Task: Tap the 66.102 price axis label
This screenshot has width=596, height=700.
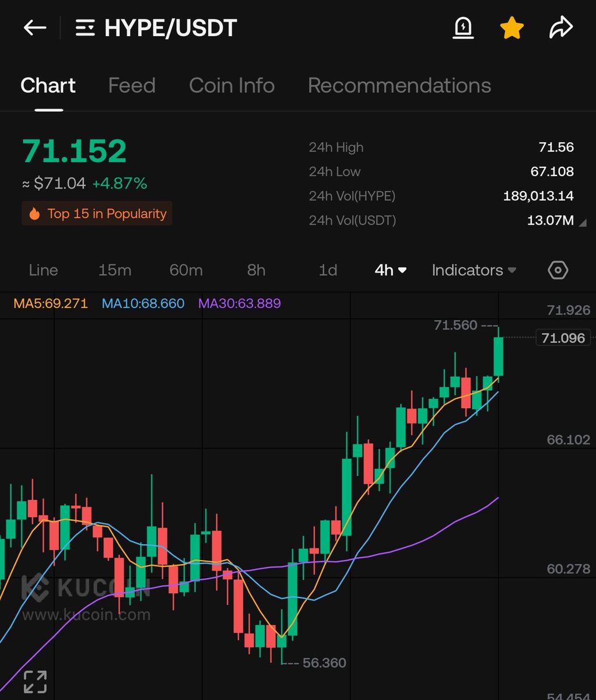Action: click(569, 440)
